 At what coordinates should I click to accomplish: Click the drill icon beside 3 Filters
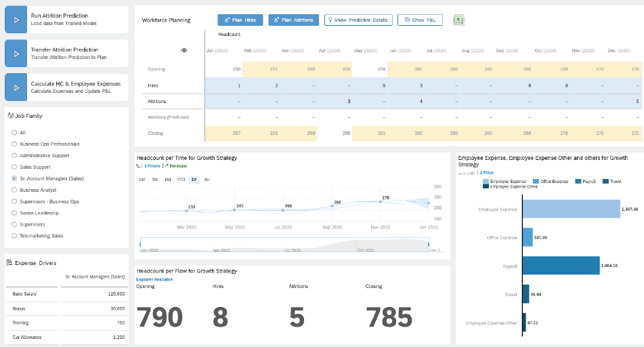(138, 165)
